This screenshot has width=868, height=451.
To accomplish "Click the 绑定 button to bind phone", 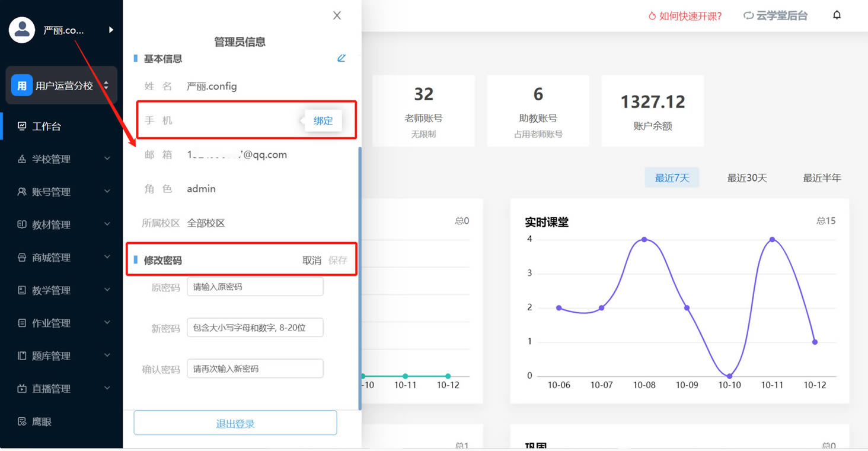I will [323, 121].
